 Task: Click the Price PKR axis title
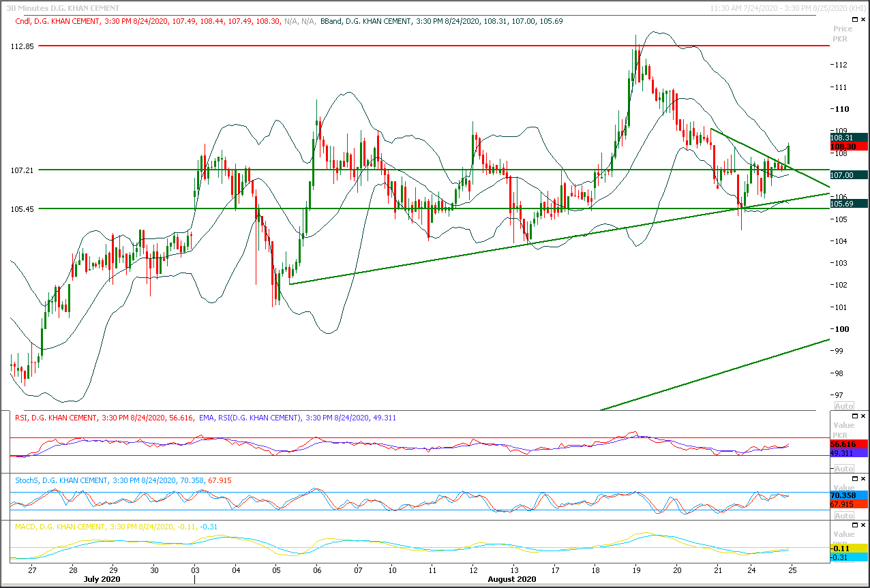coord(843,34)
